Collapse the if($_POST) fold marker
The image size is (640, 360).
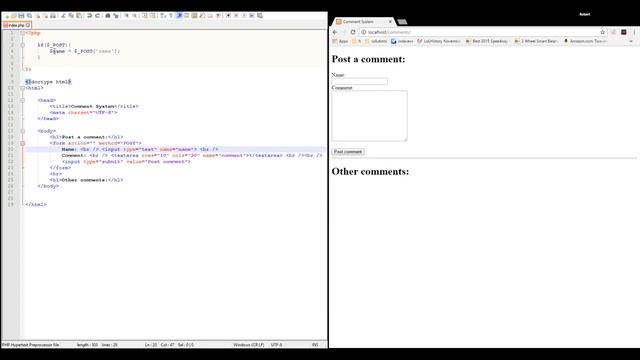[x=23, y=45]
